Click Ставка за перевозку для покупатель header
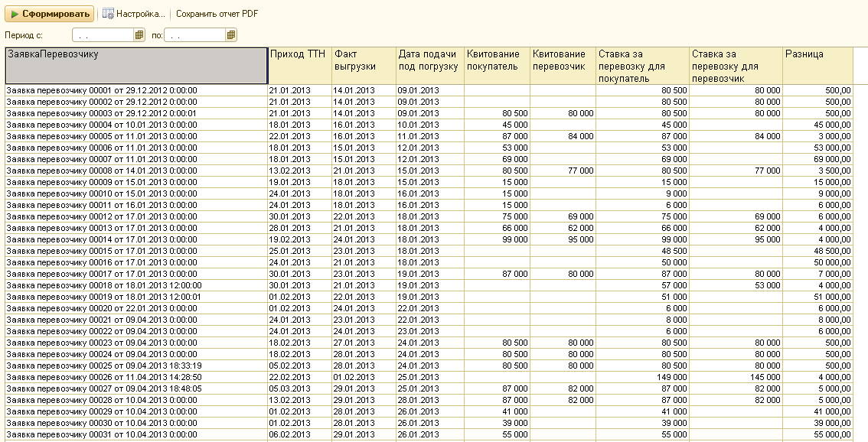 [x=641, y=66]
